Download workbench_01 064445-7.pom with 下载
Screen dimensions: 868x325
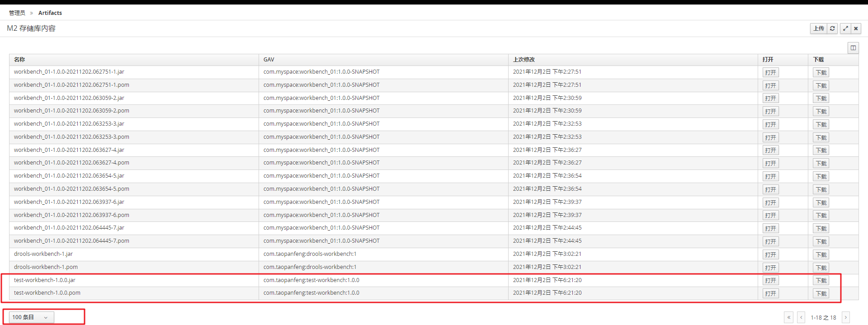tap(821, 242)
